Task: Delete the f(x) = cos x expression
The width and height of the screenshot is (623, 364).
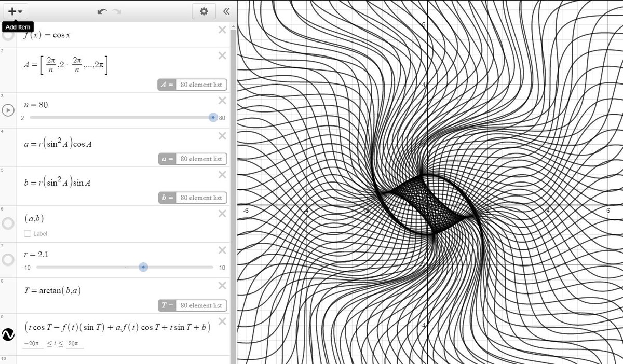Action: [222, 30]
